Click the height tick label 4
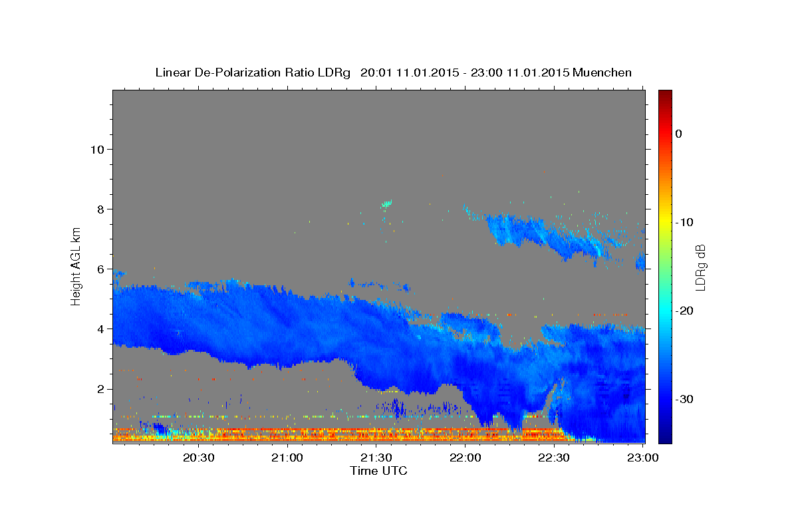The image size is (798, 532). 101,329
